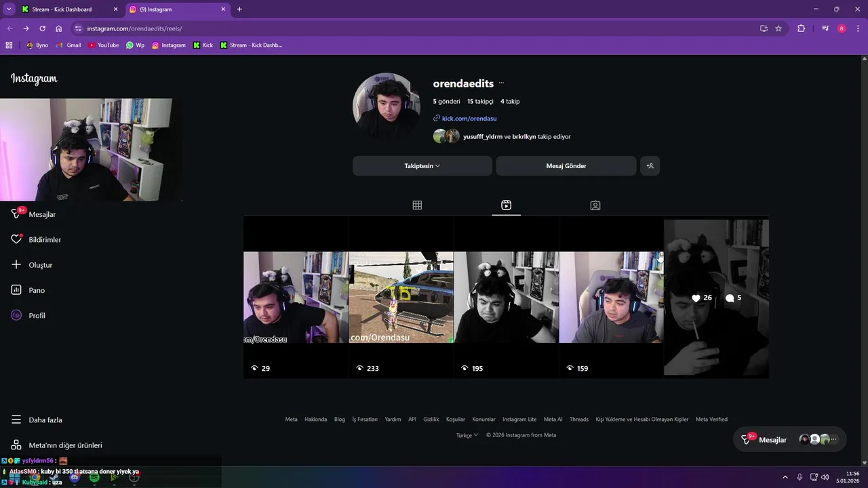Open Bildirimler notifications heart icon
Image resolution: width=868 pixels, height=488 pixels.
tap(17, 239)
